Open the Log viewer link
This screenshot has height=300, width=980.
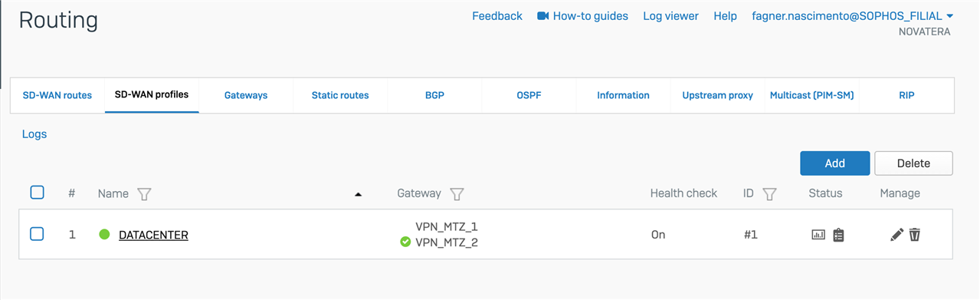[x=670, y=16]
